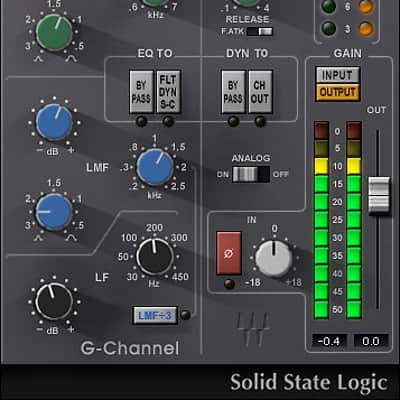Select the OUTPUT gain meter button
The image size is (400, 400).
click(x=338, y=92)
